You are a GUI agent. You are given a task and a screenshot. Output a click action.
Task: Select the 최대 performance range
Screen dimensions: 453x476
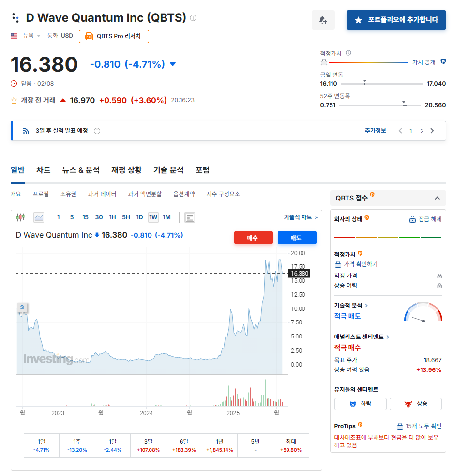[x=291, y=445]
